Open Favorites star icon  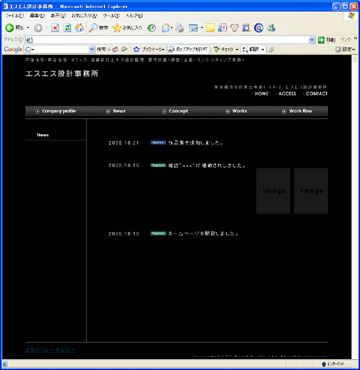116,28
